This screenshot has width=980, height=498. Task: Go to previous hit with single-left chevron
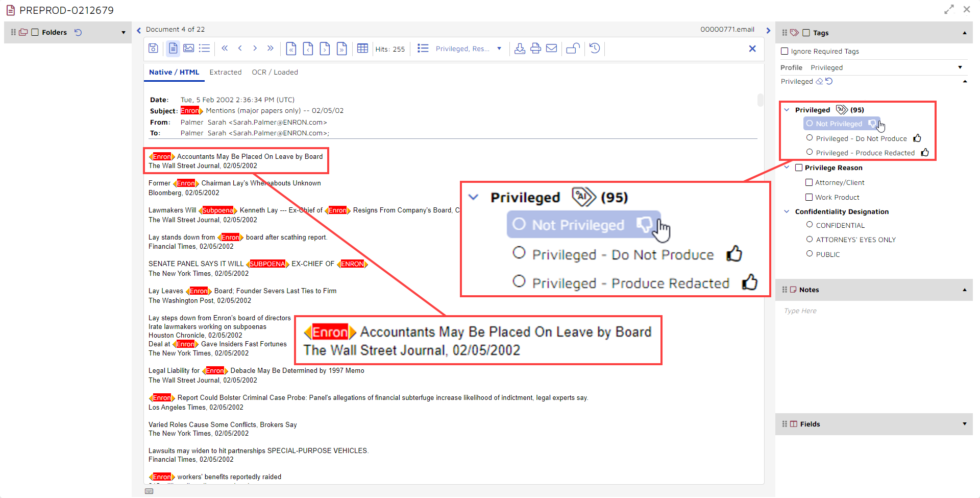240,49
